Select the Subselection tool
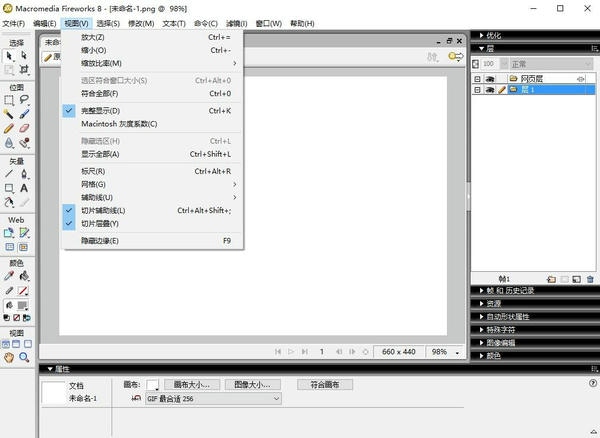Screen dimensions: 600x438 click(x=24, y=56)
